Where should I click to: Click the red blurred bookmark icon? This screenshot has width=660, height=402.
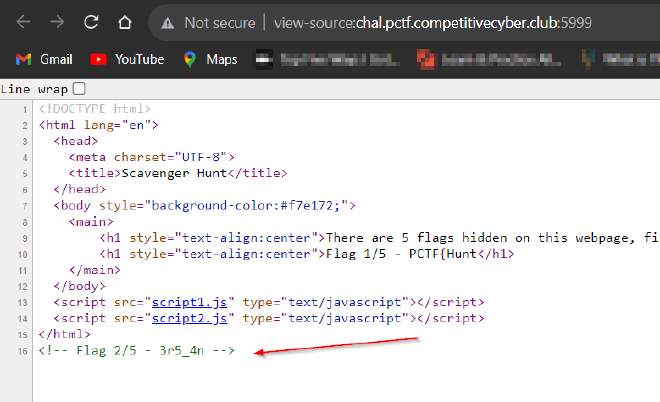(x=425, y=59)
